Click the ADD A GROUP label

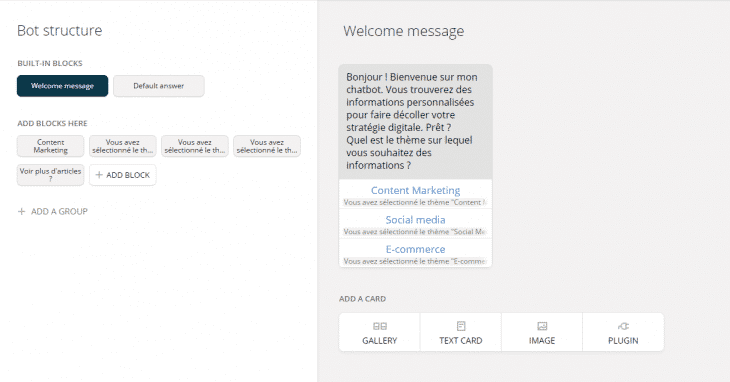click(x=59, y=211)
